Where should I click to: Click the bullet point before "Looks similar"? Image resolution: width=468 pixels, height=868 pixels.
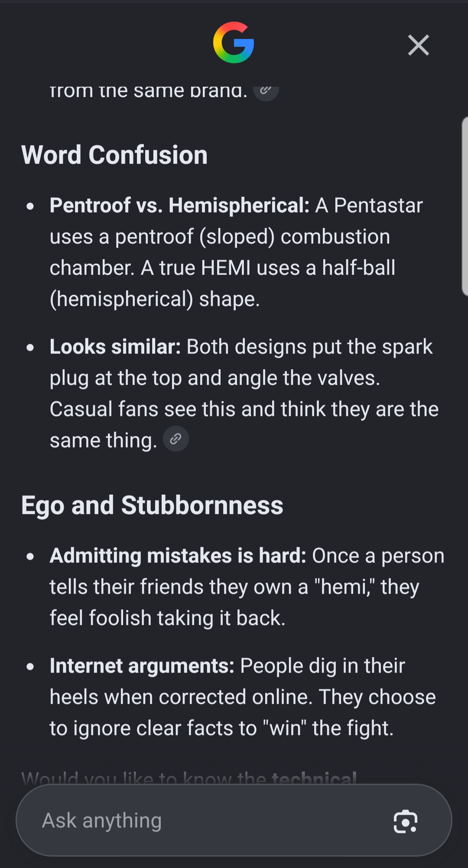click(x=30, y=347)
